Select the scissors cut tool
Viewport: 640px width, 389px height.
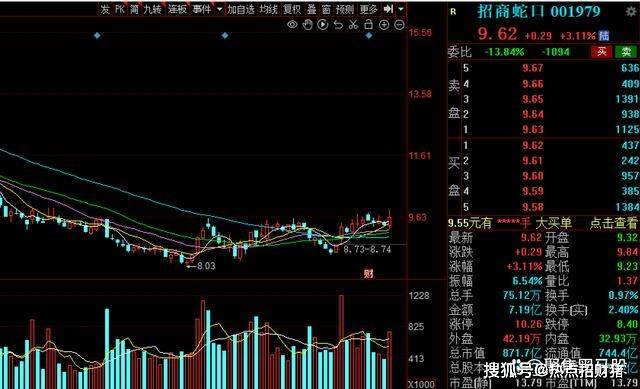click(x=353, y=25)
